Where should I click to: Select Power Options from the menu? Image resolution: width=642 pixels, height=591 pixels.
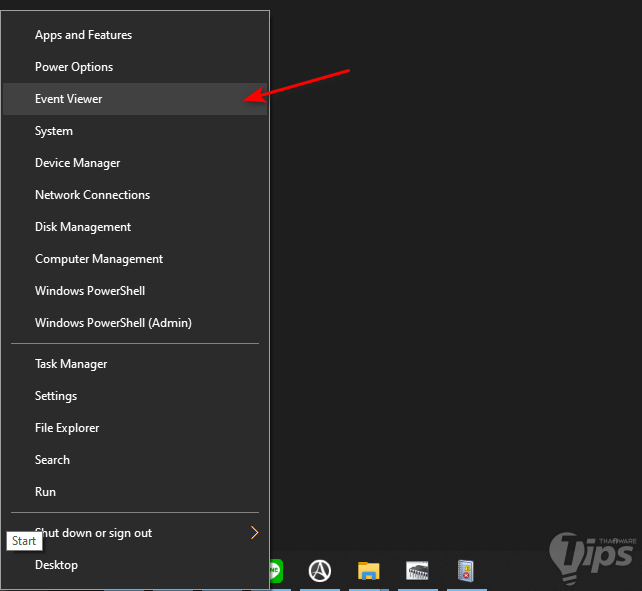point(135,67)
